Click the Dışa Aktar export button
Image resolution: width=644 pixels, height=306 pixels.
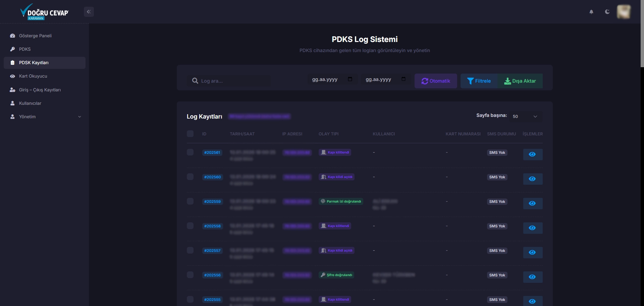click(520, 81)
